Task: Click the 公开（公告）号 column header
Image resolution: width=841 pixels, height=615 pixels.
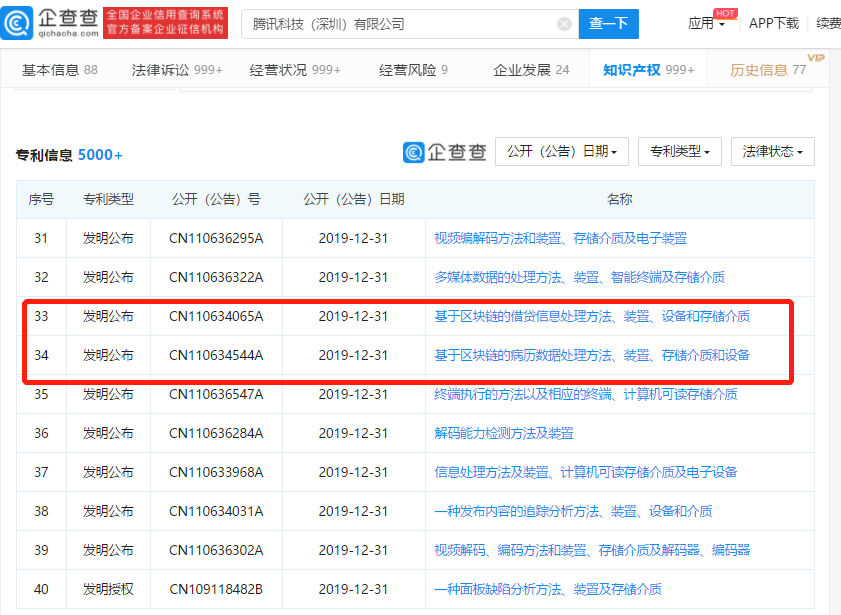Action: click(x=216, y=199)
